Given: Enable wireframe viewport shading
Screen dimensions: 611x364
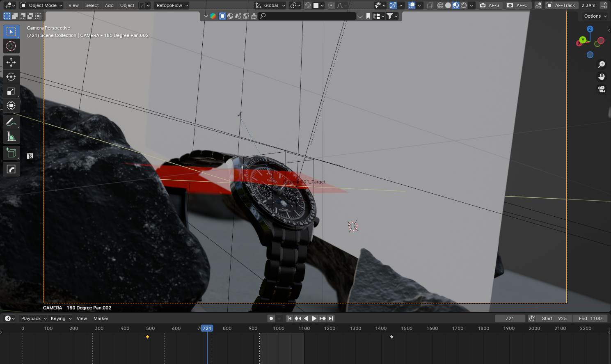Looking at the screenshot, I should coord(440,5).
